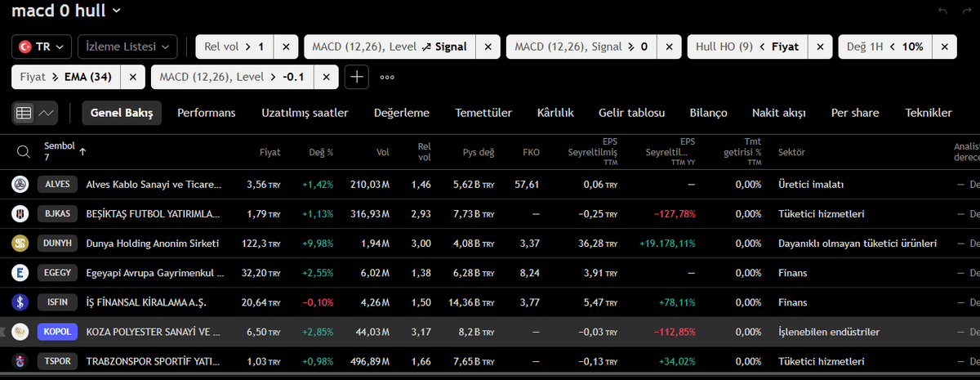980x380 pixels.
Task: Sort by the Pys değ column header
Action: [x=479, y=151]
